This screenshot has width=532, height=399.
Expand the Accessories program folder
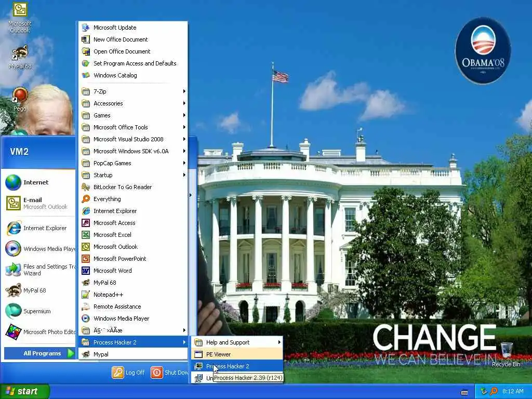[x=134, y=103]
